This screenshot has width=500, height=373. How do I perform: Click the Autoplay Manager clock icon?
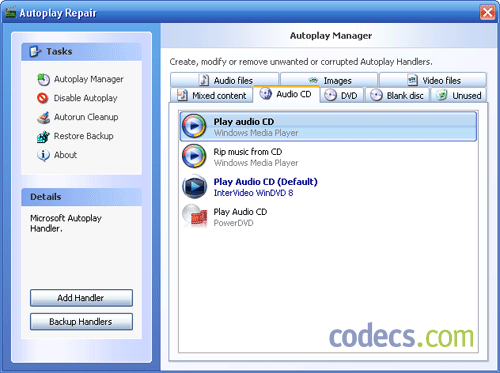coord(43,79)
